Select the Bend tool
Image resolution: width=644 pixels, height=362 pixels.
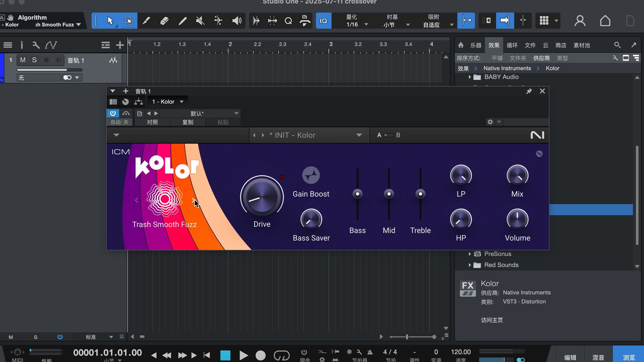coord(218,21)
